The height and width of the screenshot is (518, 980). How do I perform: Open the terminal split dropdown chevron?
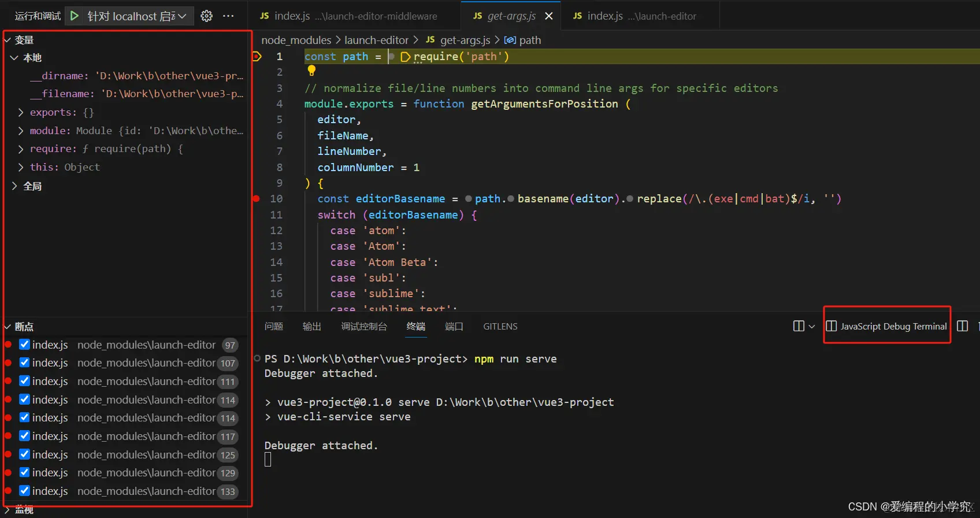click(x=811, y=326)
